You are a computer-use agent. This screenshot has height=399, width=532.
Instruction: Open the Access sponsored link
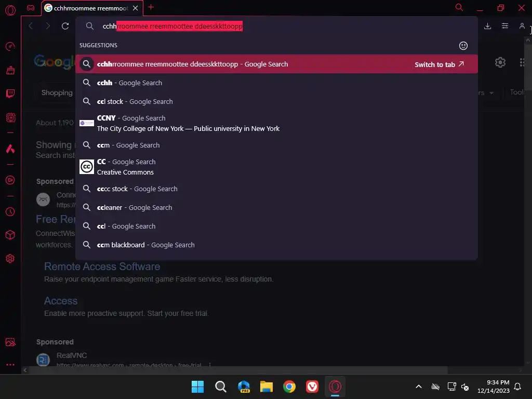point(61,301)
